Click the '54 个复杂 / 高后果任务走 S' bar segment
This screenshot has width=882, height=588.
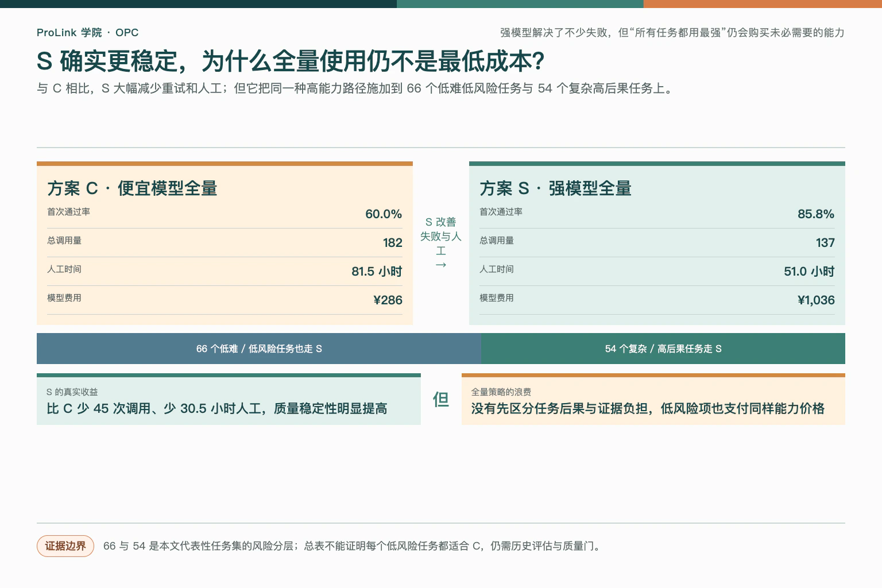[x=663, y=349]
